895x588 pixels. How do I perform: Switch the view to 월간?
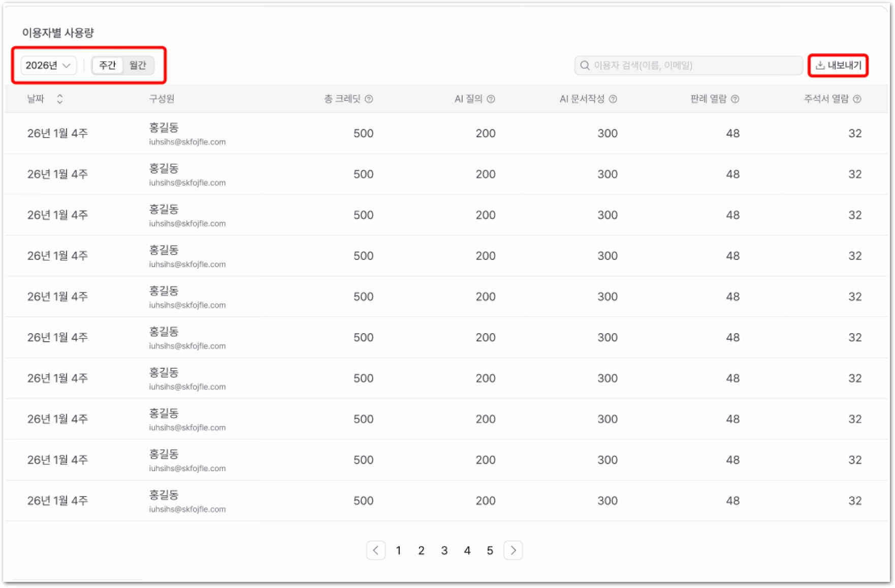pos(138,66)
